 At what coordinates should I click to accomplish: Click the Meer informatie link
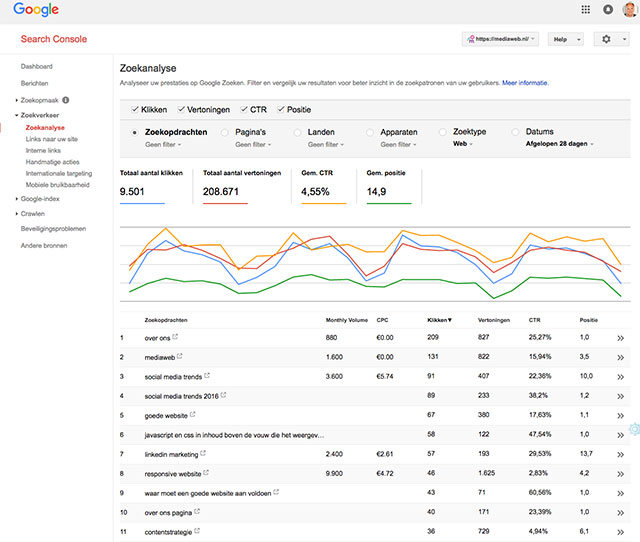[525, 83]
